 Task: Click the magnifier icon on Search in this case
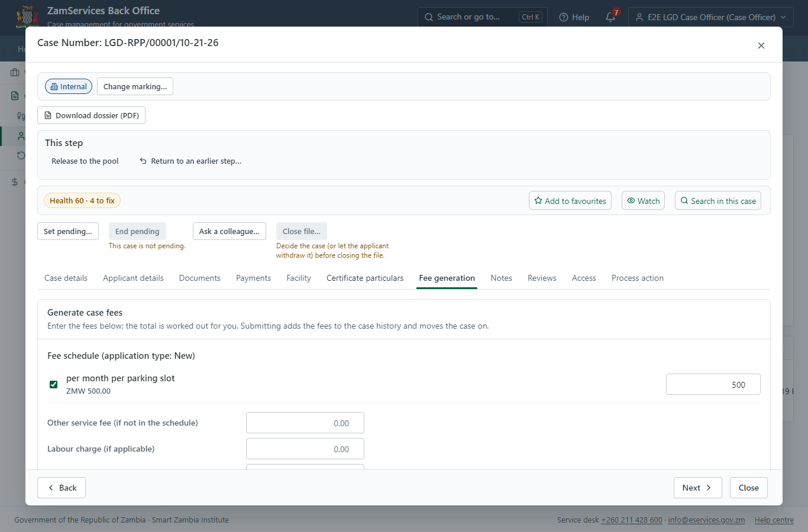coord(684,200)
